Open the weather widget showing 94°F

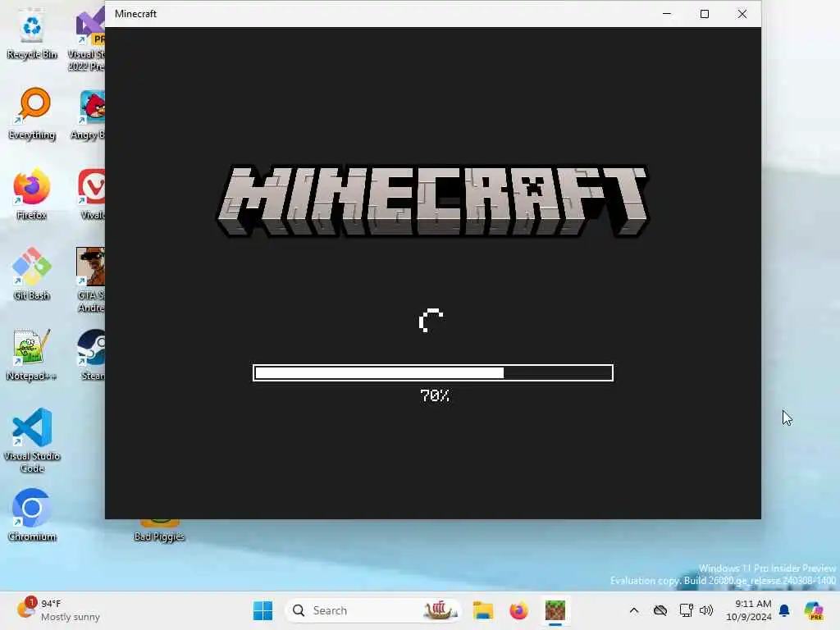pyautogui.click(x=57, y=610)
